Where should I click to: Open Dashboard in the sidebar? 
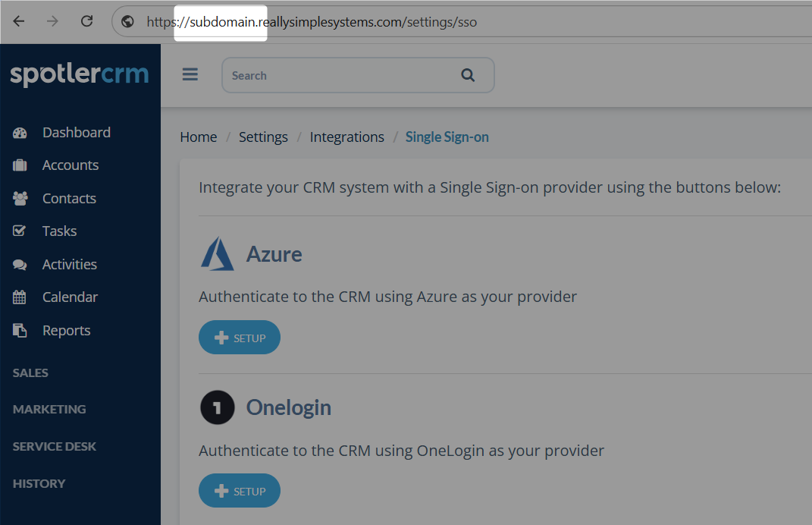coord(76,133)
